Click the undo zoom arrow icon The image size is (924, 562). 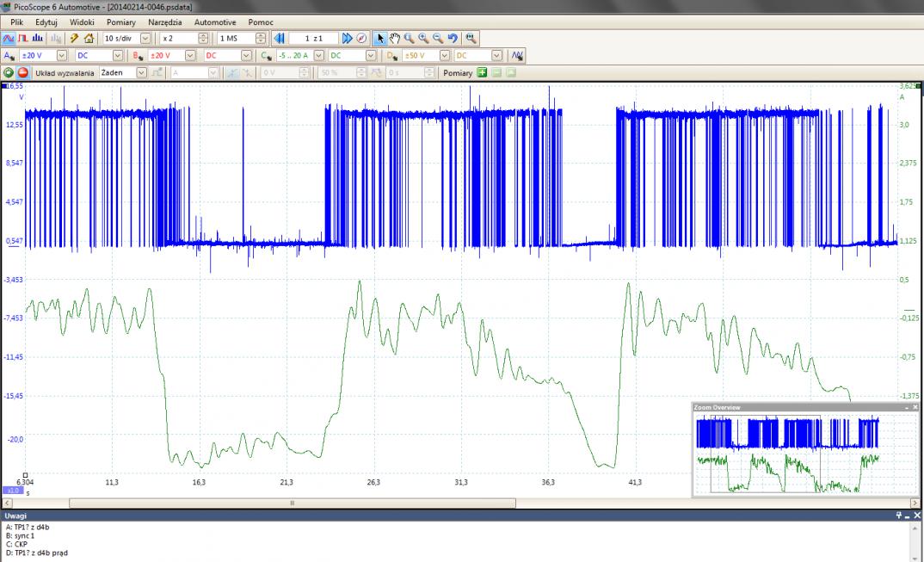(x=452, y=39)
